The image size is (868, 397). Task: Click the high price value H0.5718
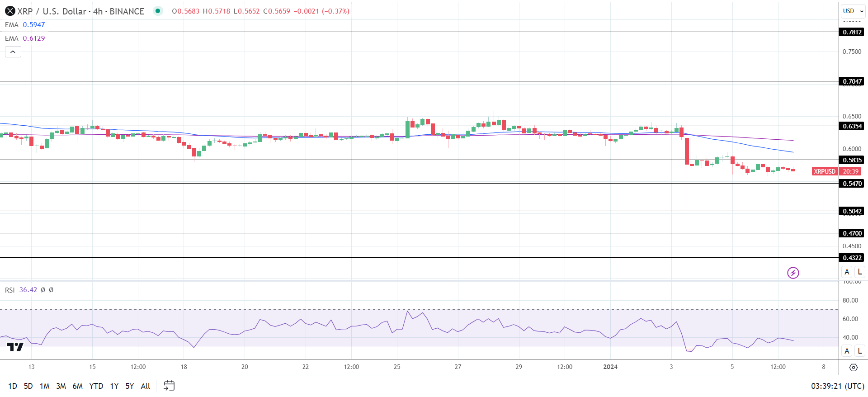click(217, 11)
